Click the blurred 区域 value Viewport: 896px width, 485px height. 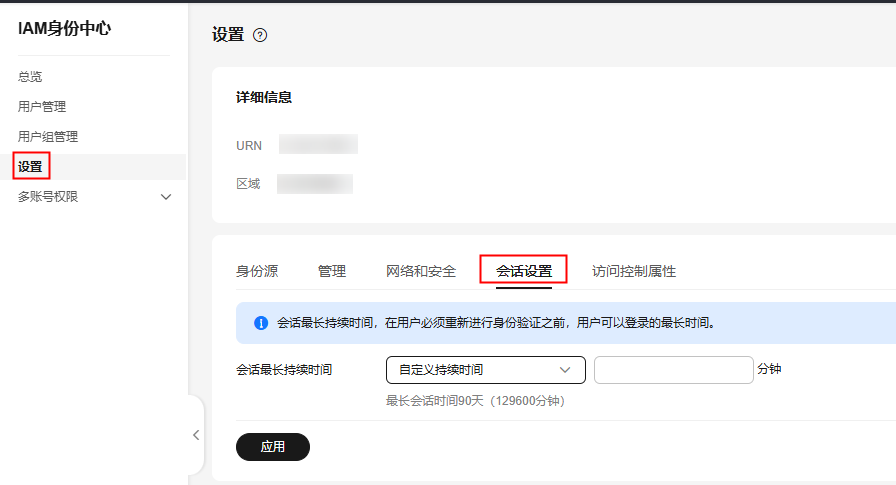(315, 184)
